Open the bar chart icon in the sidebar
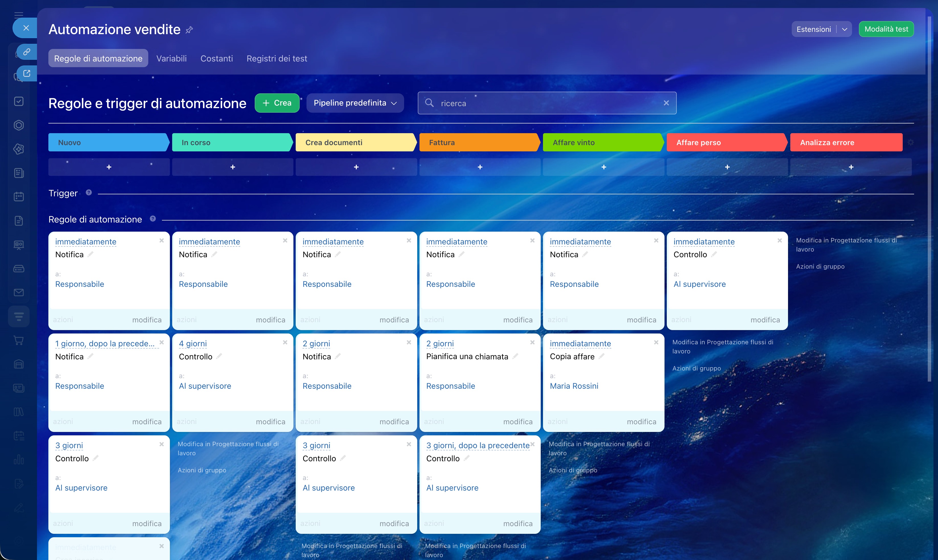The height and width of the screenshot is (560, 938). click(18, 460)
